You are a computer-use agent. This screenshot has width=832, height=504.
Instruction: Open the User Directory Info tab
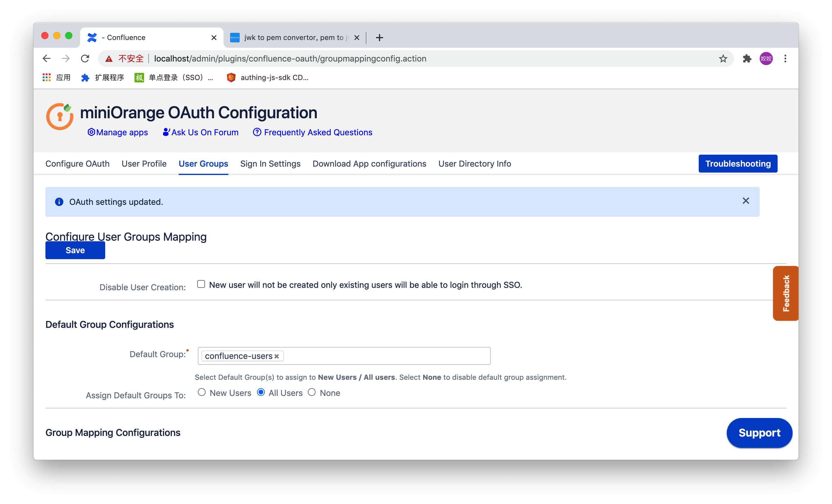[x=475, y=164]
